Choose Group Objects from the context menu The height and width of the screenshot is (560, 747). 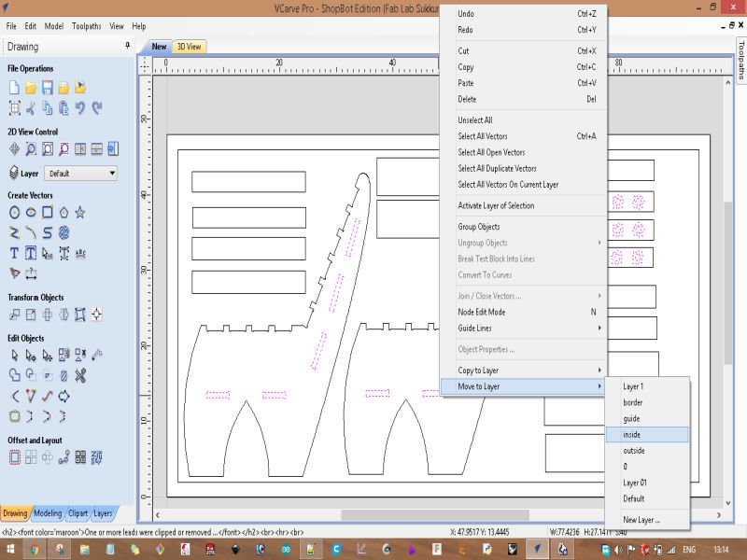point(524,227)
